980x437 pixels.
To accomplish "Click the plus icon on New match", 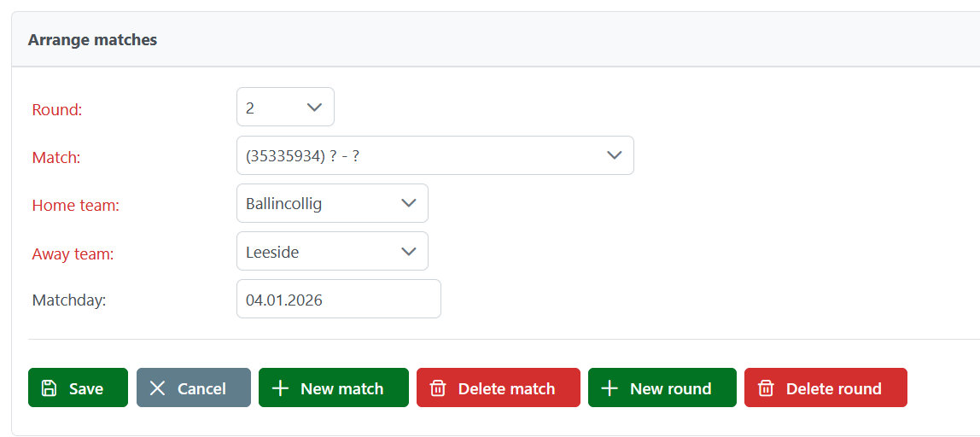I will coord(280,388).
